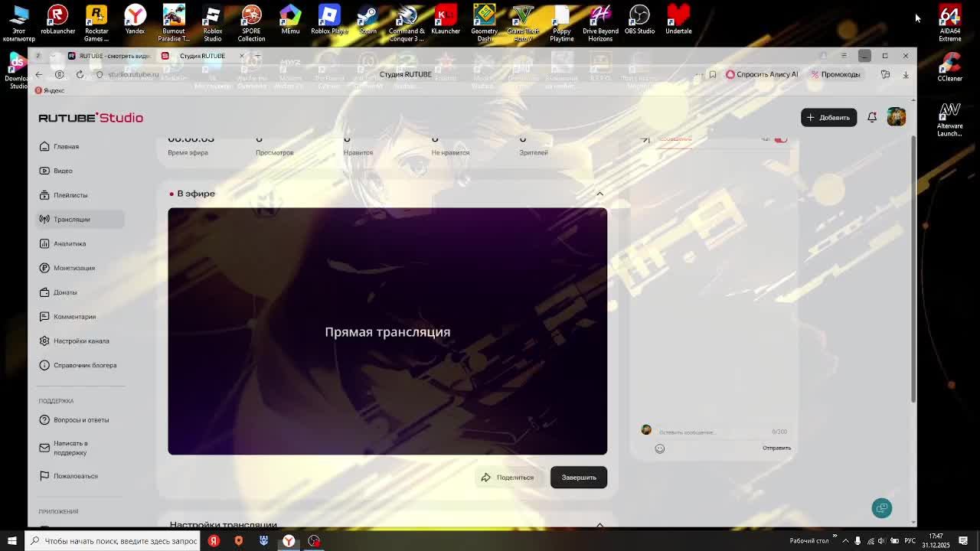980x551 pixels.
Task: Click the Справочник блогера info icon
Action: 44,365
